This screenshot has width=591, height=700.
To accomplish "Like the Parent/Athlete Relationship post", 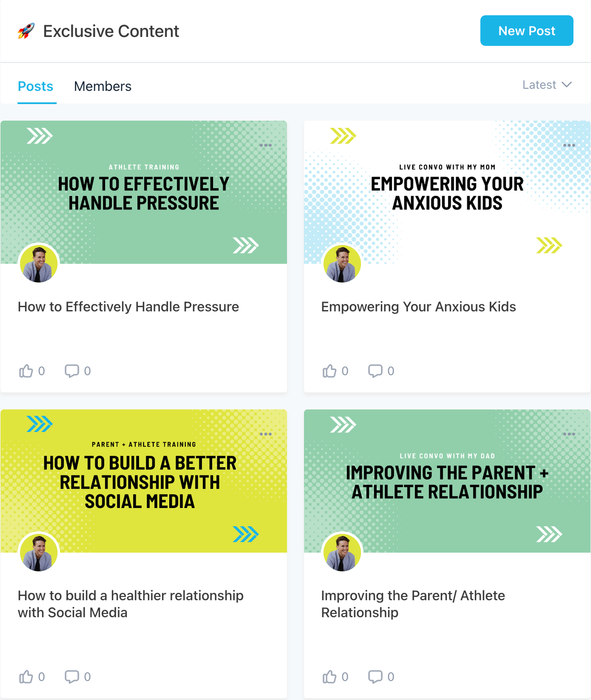I will click(x=330, y=677).
